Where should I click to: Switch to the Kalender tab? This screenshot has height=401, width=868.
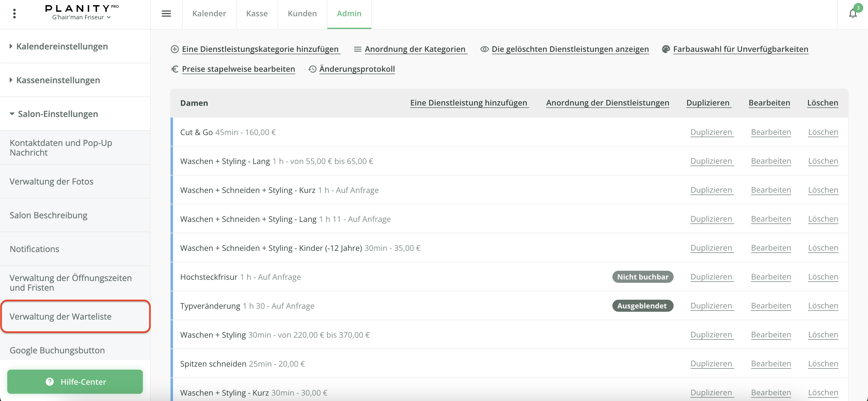[209, 14]
